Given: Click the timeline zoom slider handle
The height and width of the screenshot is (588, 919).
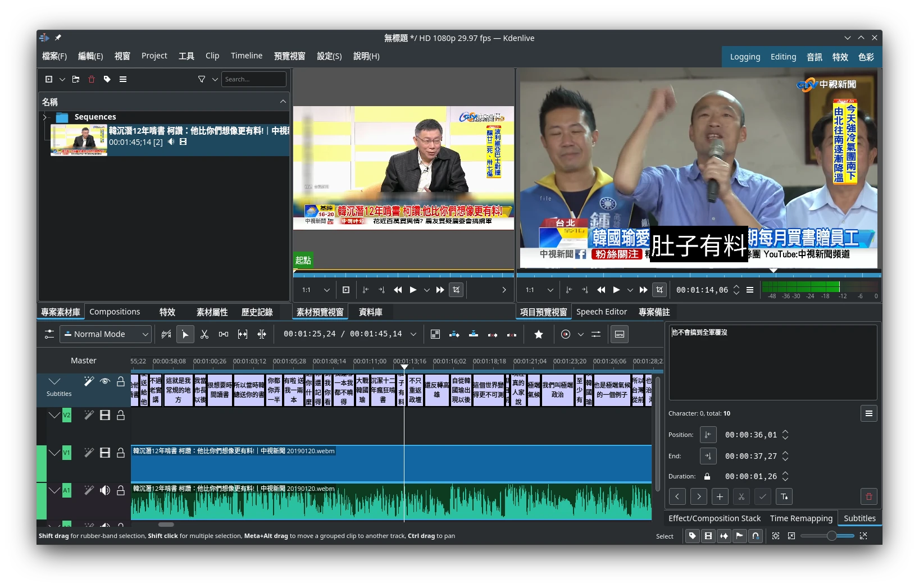Looking at the screenshot, I should (831, 536).
